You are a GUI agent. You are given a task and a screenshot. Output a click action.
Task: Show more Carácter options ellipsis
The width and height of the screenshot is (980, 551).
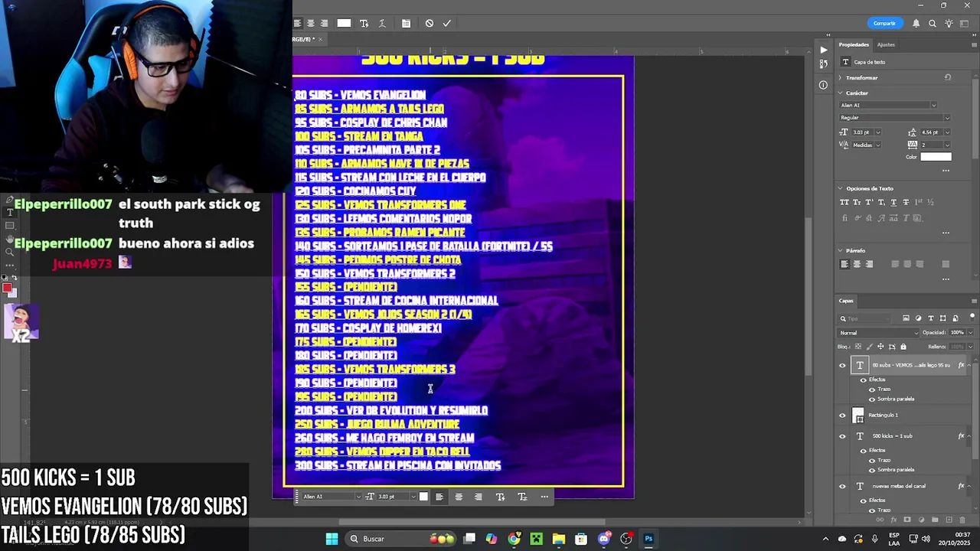point(946,170)
